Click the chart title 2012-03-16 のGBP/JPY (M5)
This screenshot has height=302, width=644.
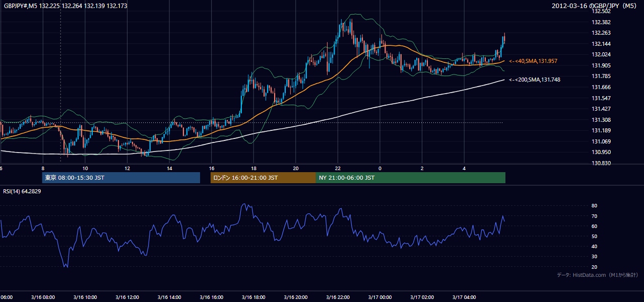[x=595, y=6]
